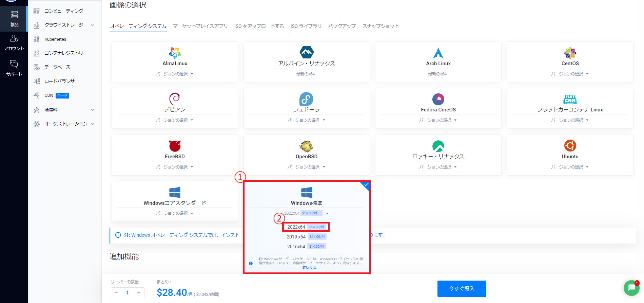Screen dimensions: 644x303
Task: Open the Fedora (フェドーラ) version selection dropdown
Action: (306, 120)
